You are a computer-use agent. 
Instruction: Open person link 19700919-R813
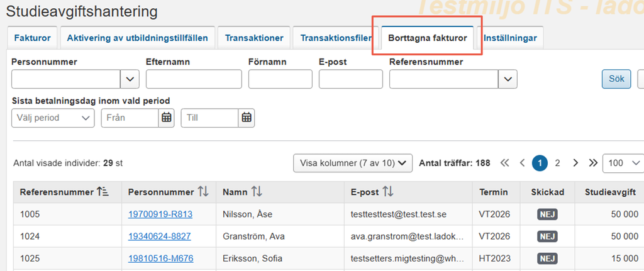point(160,214)
